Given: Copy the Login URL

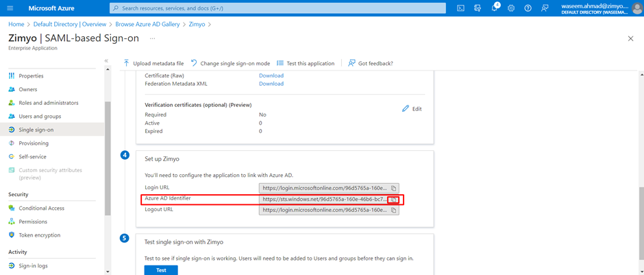Looking at the screenshot, I should pos(393,189).
